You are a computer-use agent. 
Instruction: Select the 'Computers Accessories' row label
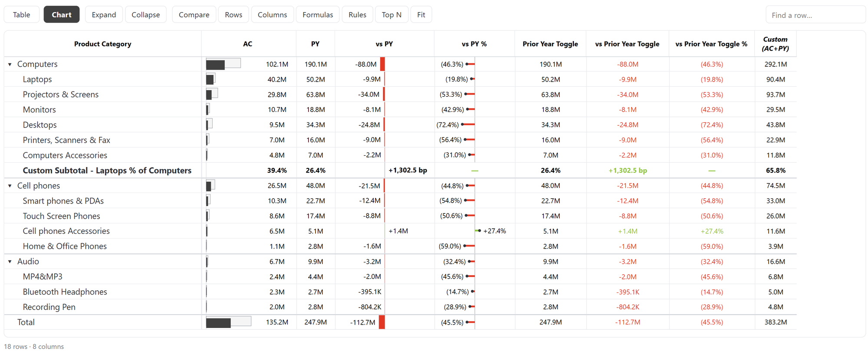65,155
